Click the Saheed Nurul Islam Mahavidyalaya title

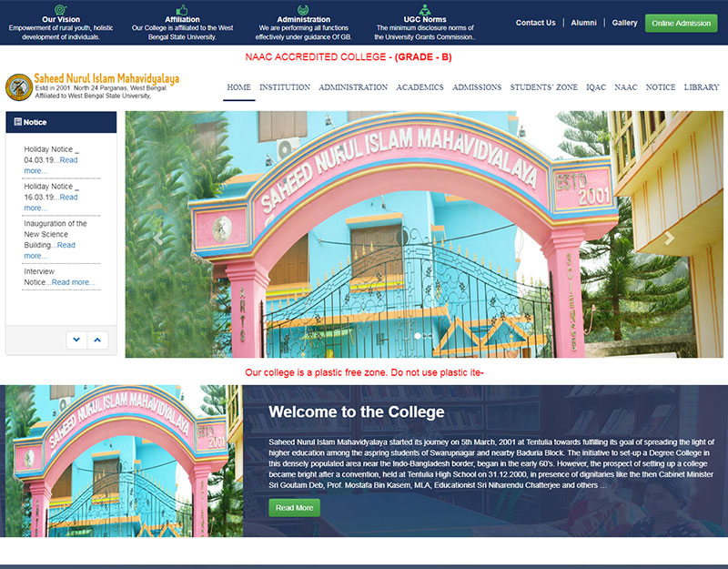tap(106, 78)
